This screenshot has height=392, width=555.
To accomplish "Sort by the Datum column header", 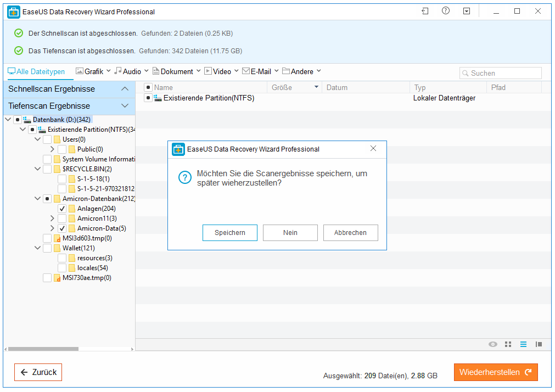I will [366, 87].
